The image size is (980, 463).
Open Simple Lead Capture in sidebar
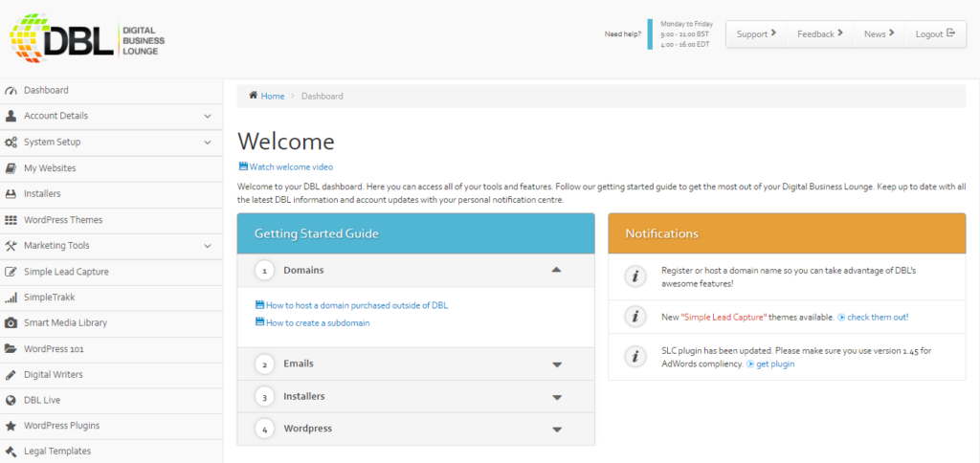[111, 273]
